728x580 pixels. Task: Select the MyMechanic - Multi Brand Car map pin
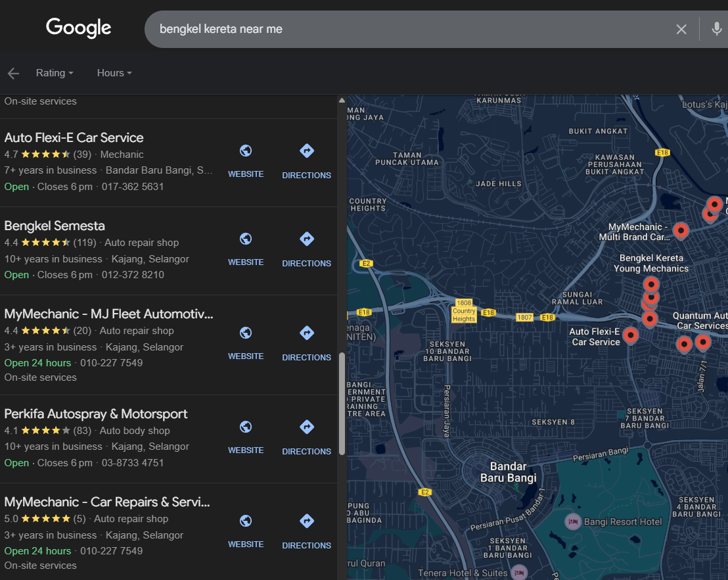coord(681,231)
